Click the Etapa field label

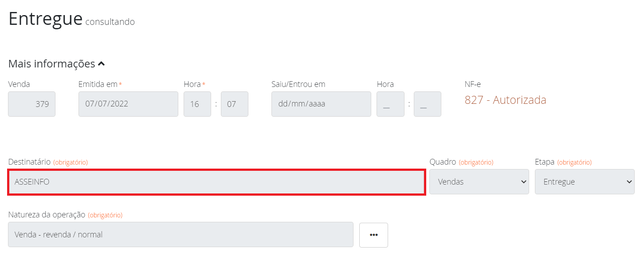click(x=546, y=162)
